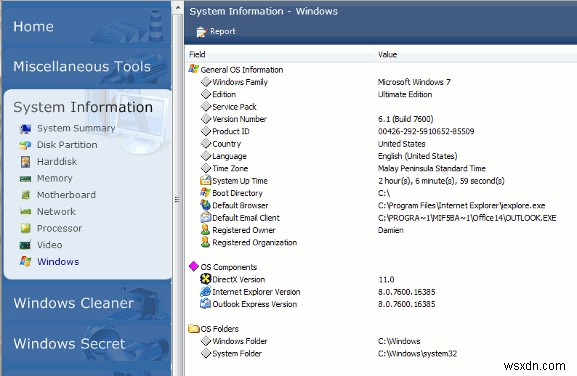Click the Windows flag icon in the sidebar
This screenshot has width=577, height=376.
click(x=25, y=262)
